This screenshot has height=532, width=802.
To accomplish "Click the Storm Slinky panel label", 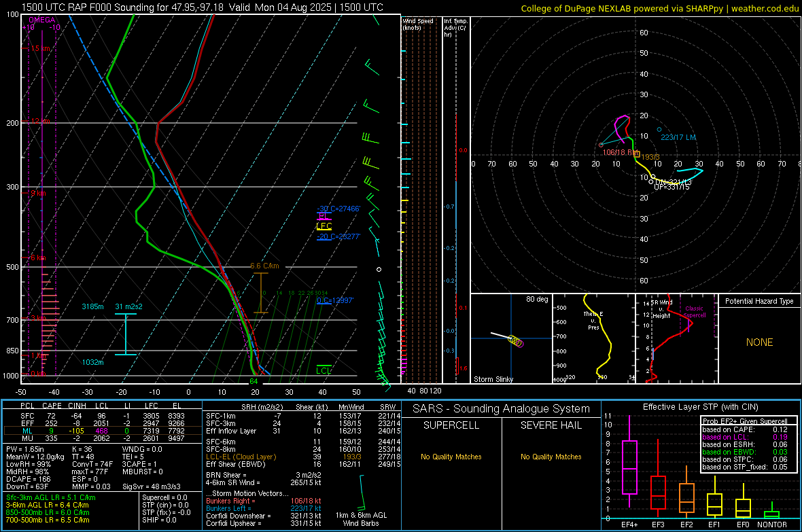I will point(493,379).
